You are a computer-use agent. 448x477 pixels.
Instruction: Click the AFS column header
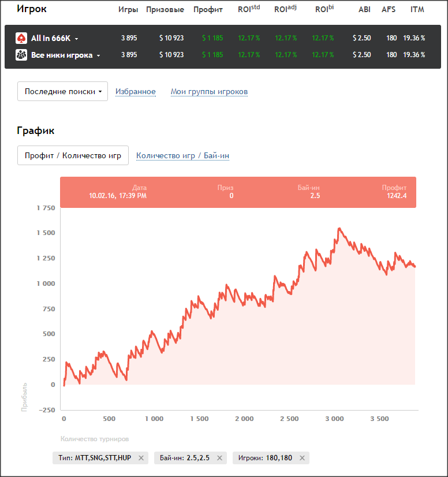pos(389,9)
